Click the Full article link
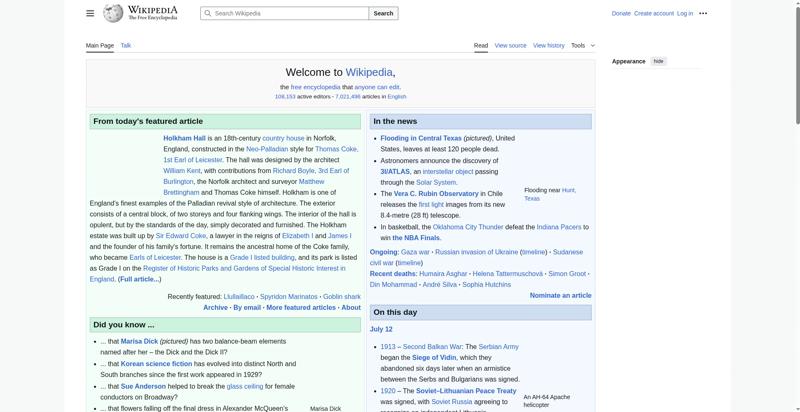Screen dimensions: 800x412 coord(139,279)
